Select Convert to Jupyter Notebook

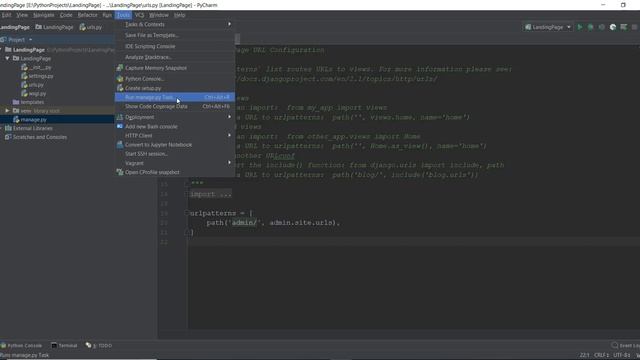[175, 145]
